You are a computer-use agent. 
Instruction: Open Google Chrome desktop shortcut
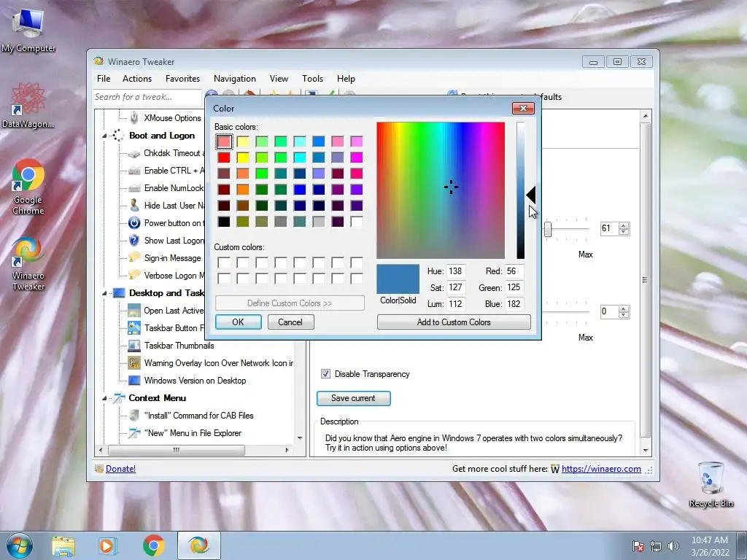[28, 187]
